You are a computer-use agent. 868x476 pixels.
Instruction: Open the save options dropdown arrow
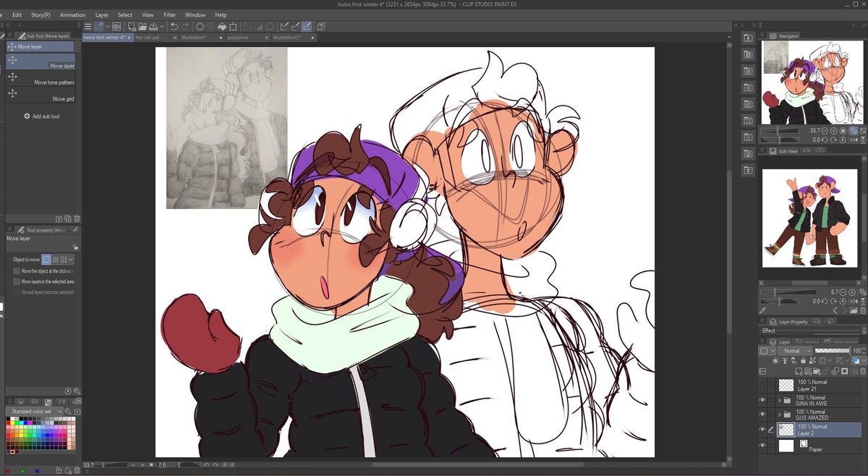coord(162,26)
